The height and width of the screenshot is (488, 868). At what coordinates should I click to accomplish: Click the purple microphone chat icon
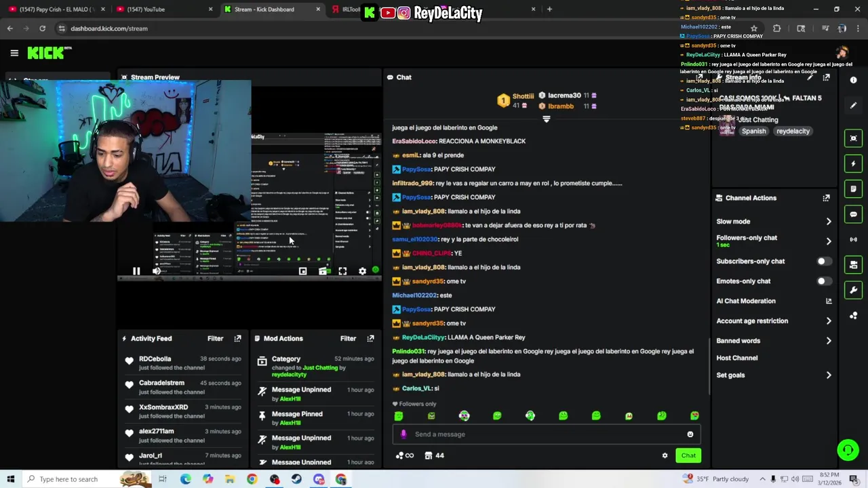click(403, 434)
